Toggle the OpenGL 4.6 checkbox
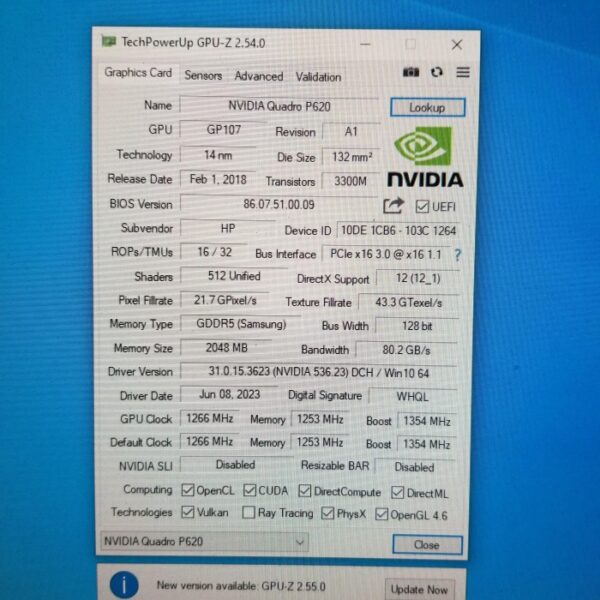Screen dimensions: 600x600 point(381,514)
